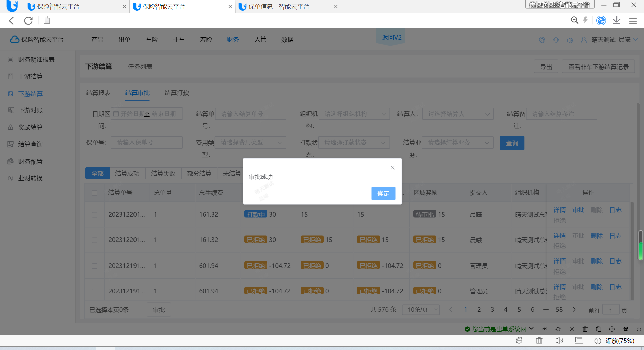Click the lightning speed mode icon

coord(585,20)
